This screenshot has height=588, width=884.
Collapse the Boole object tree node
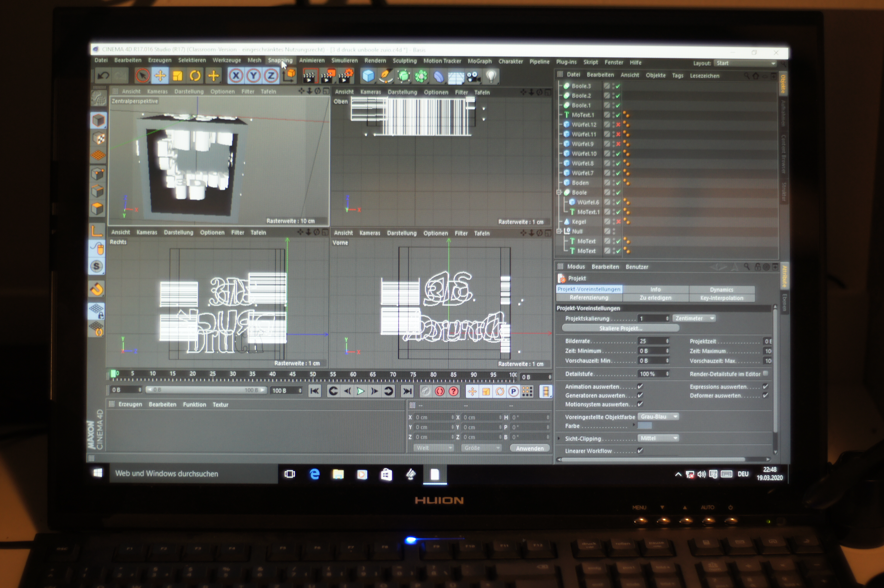[559, 192]
